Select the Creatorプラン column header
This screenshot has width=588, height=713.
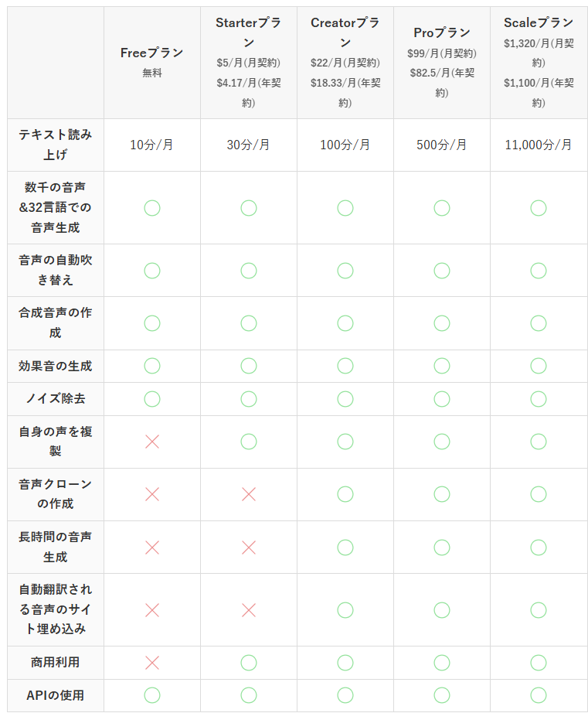345,63
